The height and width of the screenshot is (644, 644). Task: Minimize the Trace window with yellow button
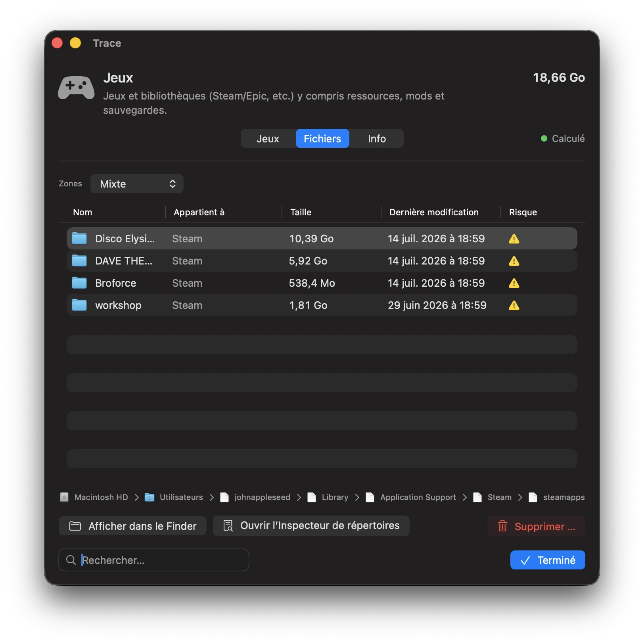(x=75, y=43)
